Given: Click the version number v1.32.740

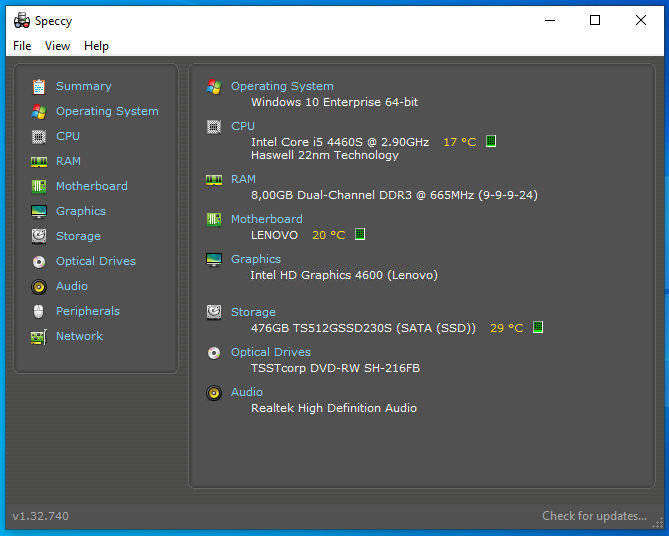Looking at the screenshot, I should click(x=41, y=516).
